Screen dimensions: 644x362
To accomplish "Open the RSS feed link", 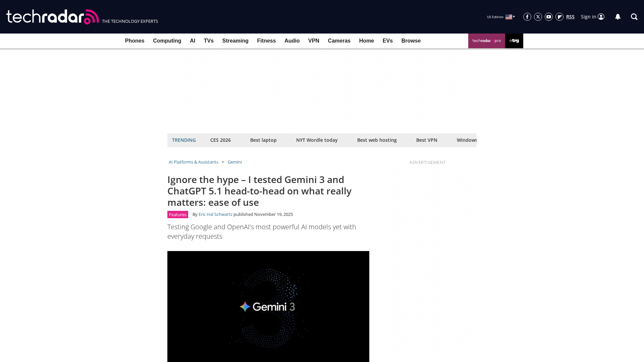I will pos(570,17).
